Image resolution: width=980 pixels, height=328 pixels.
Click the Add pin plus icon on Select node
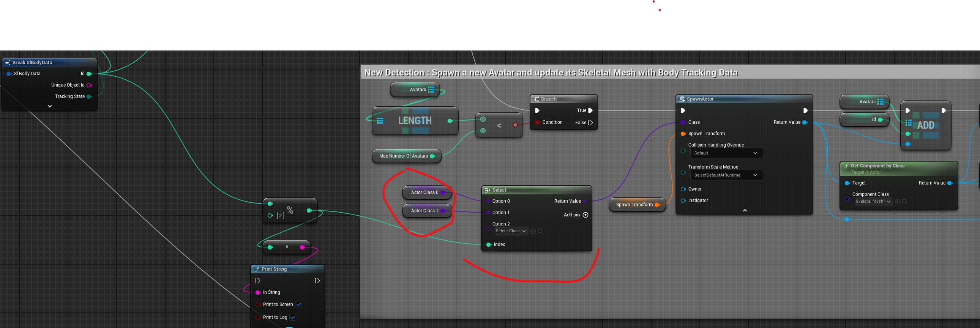585,215
